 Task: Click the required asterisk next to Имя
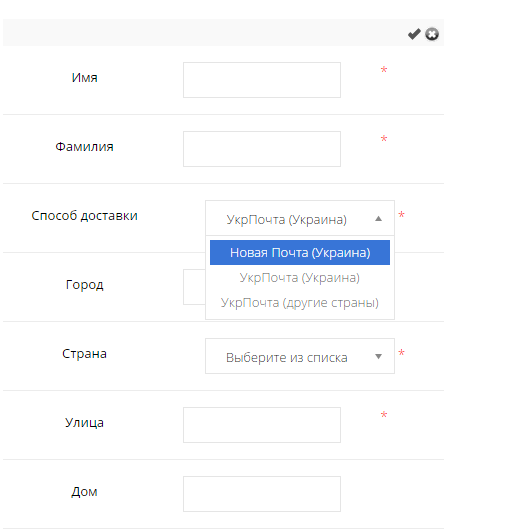click(x=384, y=70)
